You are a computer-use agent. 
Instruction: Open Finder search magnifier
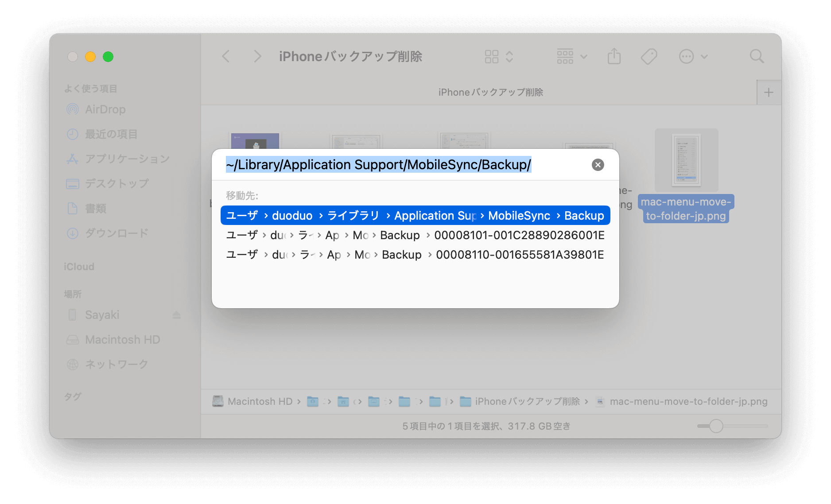coord(757,56)
